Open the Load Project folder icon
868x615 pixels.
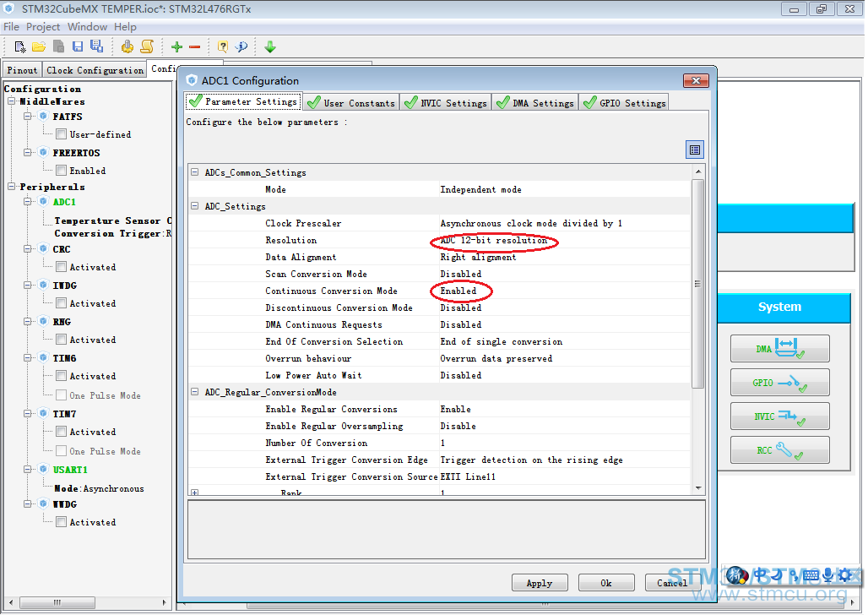(x=39, y=47)
